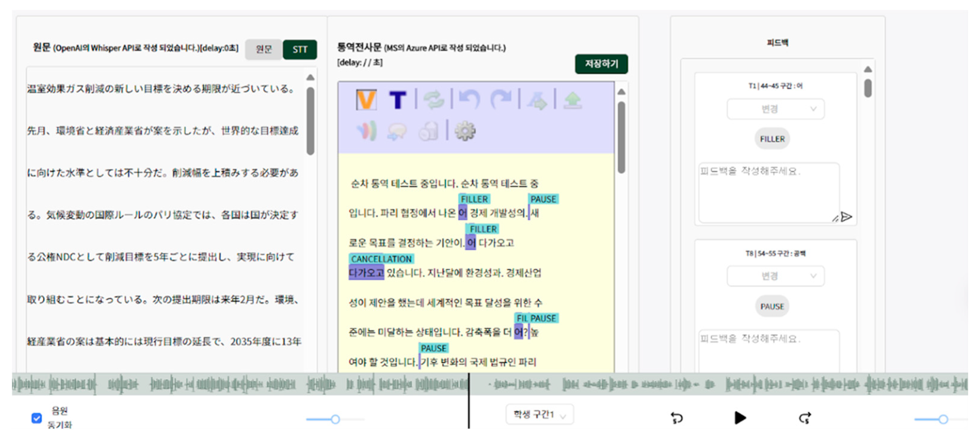Click the highlighted word 다가오고
This screenshot has height=447, width=980.
pos(366,273)
